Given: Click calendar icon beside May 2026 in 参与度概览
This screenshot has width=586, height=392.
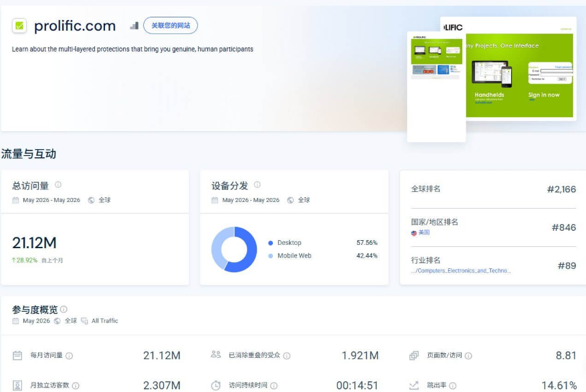Looking at the screenshot, I should click(x=15, y=321).
